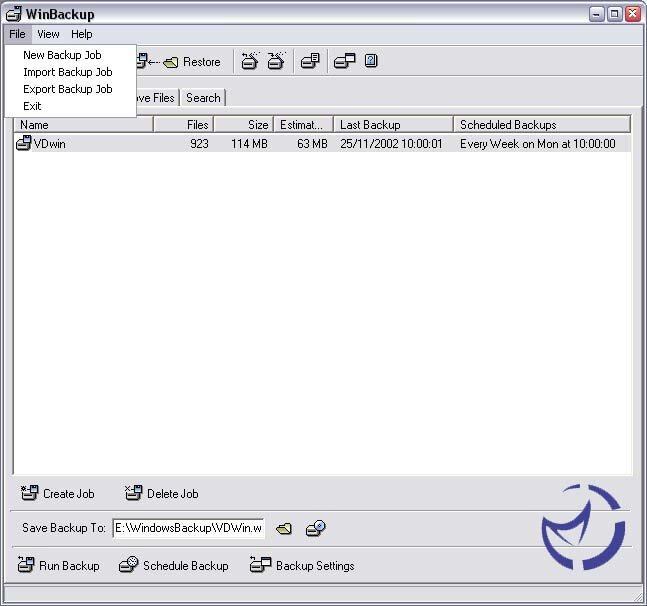Click the small document icon at the toolbar's right end
Screen dimensions: 647x606
coord(371,62)
